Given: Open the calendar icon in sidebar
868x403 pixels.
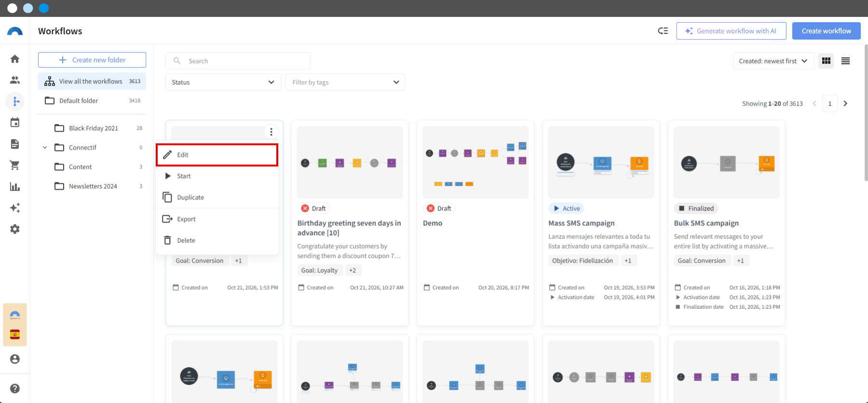Looking at the screenshot, I should 15,123.
